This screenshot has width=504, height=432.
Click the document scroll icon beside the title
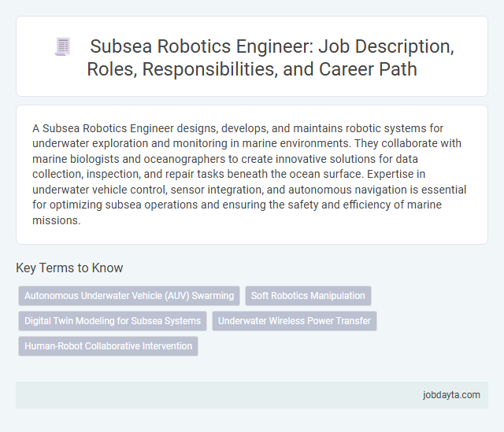[63, 47]
